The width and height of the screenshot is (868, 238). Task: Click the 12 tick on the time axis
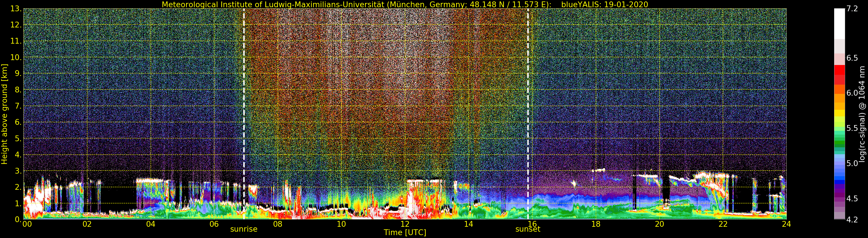[405, 224]
